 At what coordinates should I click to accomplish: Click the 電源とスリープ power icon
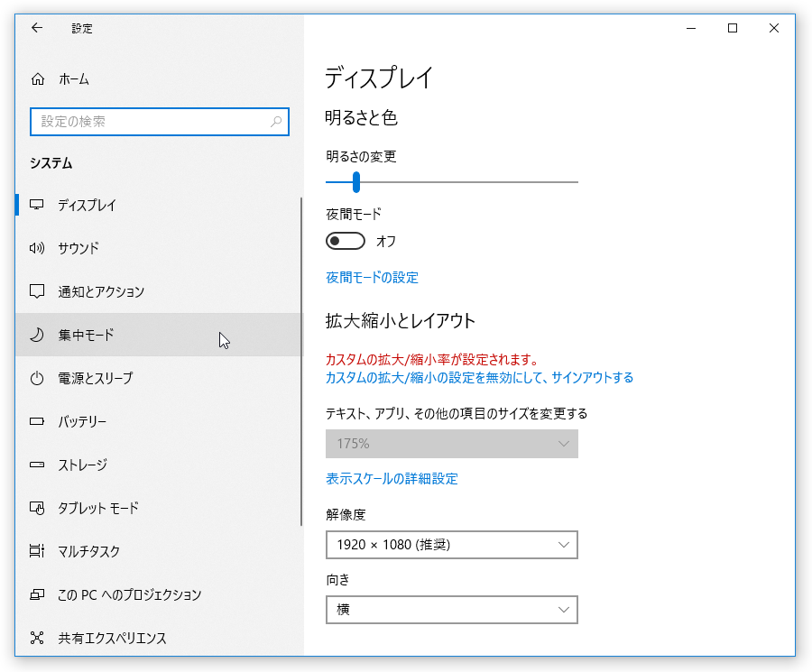(x=37, y=379)
